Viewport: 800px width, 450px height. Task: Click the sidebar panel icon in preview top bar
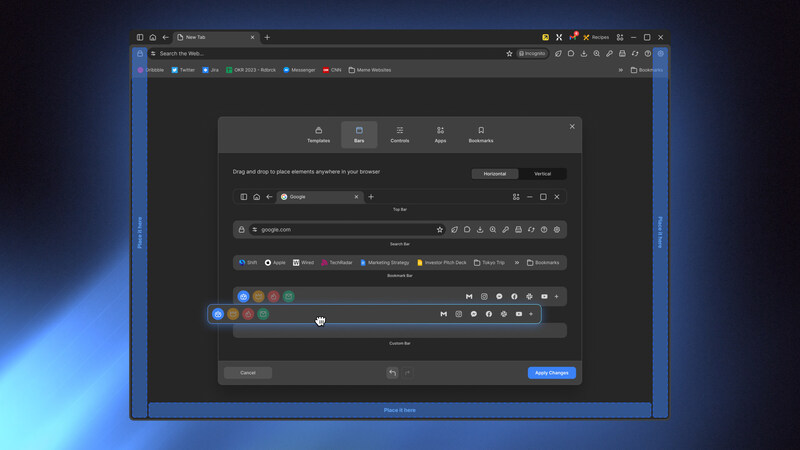[x=243, y=197]
